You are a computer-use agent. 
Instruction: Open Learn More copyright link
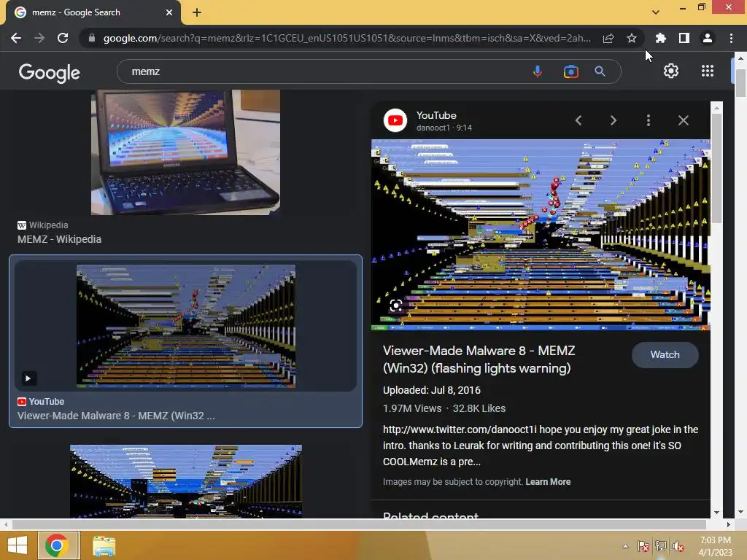pyautogui.click(x=548, y=482)
